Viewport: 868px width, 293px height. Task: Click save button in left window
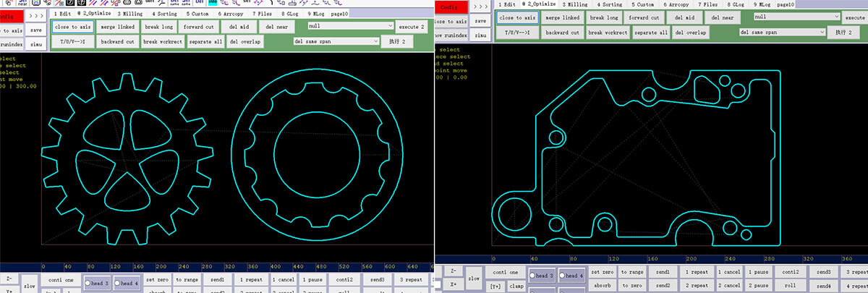pyautogui.click(x=36, y=30)
